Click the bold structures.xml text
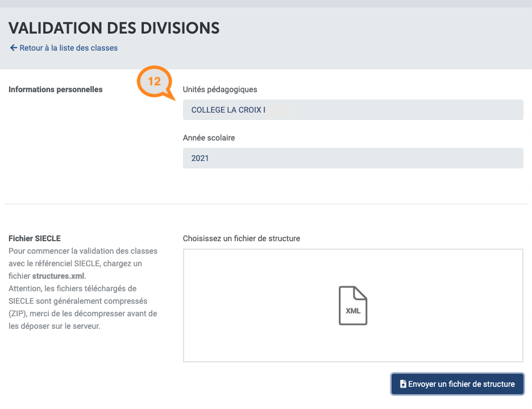 (58, 276)
